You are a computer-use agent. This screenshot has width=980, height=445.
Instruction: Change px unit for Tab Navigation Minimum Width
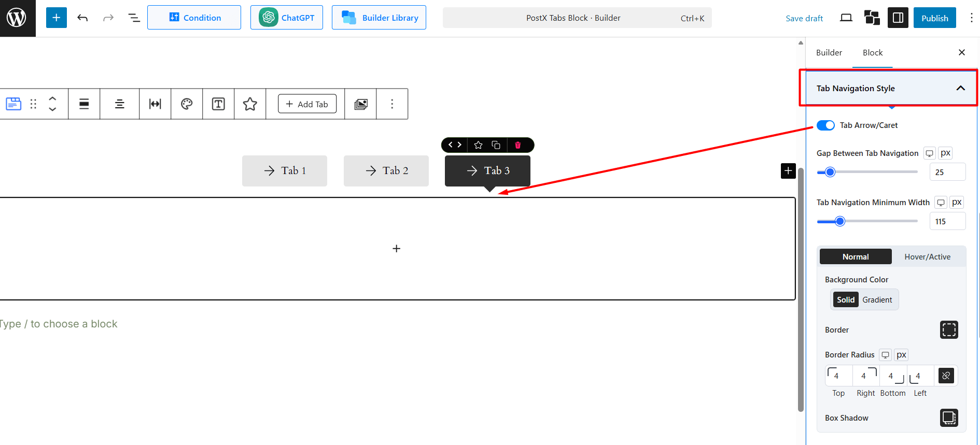[x=957, y=203]
